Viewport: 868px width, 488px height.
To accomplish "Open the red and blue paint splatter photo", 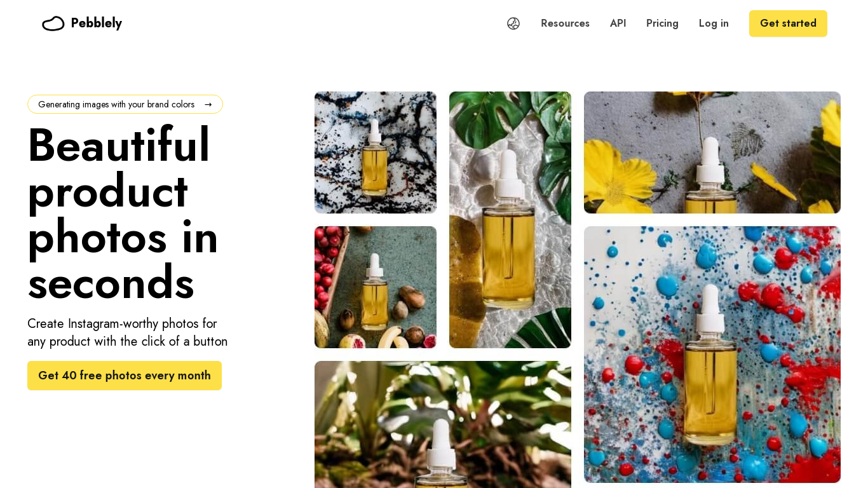I will (712, 355).
